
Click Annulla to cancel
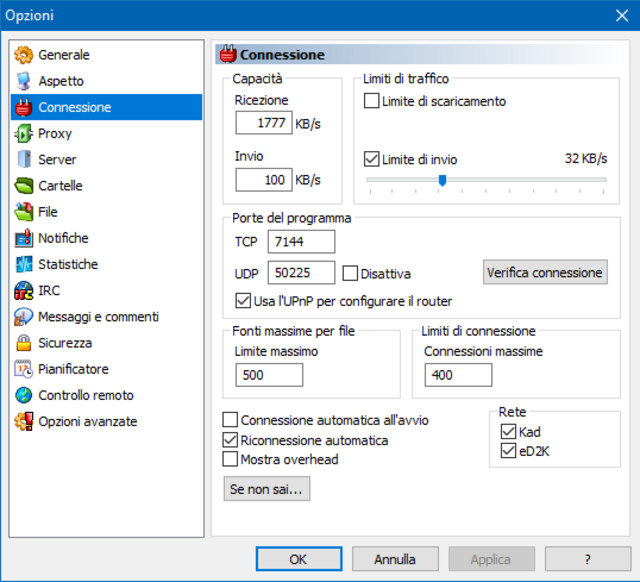(x=395, y=559)
